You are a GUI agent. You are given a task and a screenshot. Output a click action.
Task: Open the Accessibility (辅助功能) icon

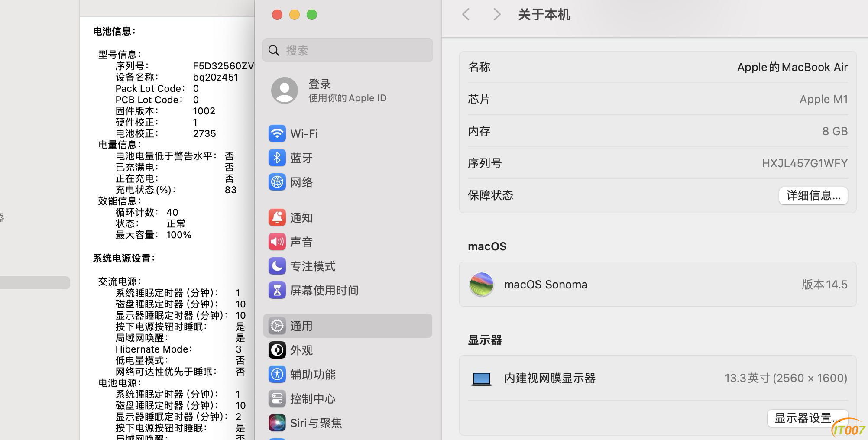[277, 374]
